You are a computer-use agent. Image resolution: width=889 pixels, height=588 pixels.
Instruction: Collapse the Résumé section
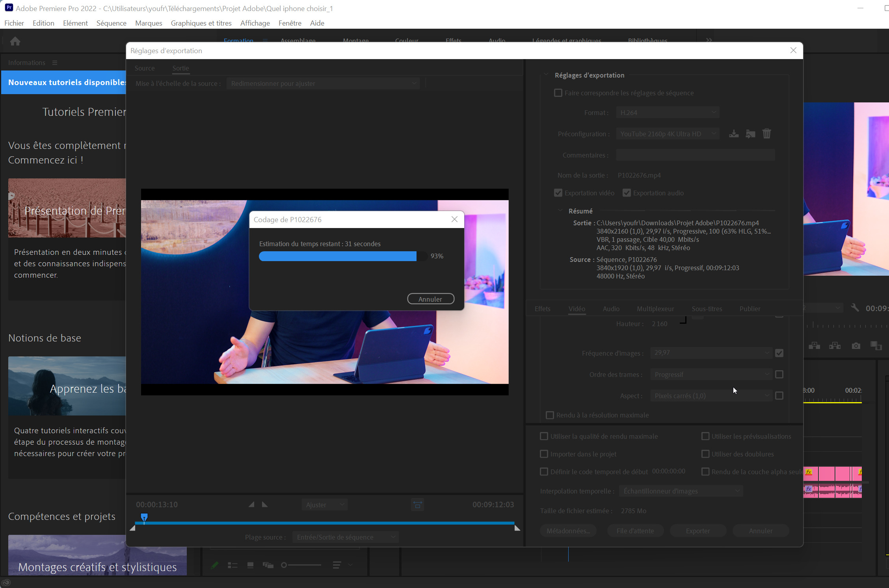[x=560, y=211]
